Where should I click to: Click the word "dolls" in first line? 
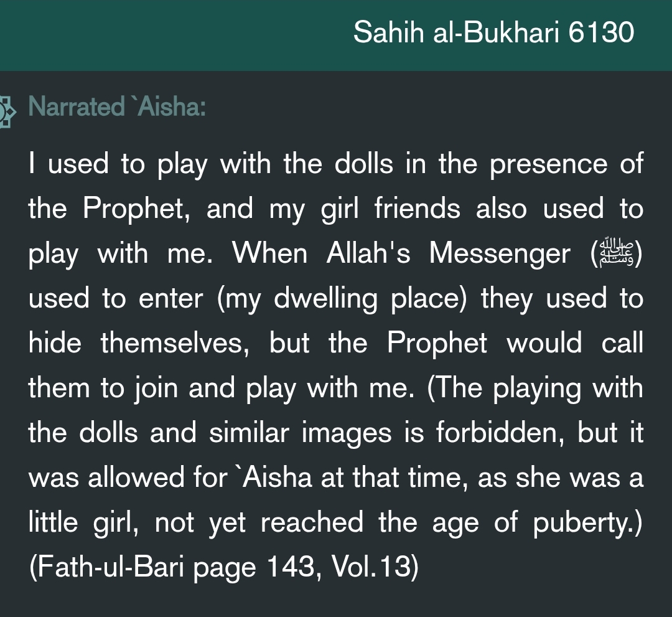point(364,165)
